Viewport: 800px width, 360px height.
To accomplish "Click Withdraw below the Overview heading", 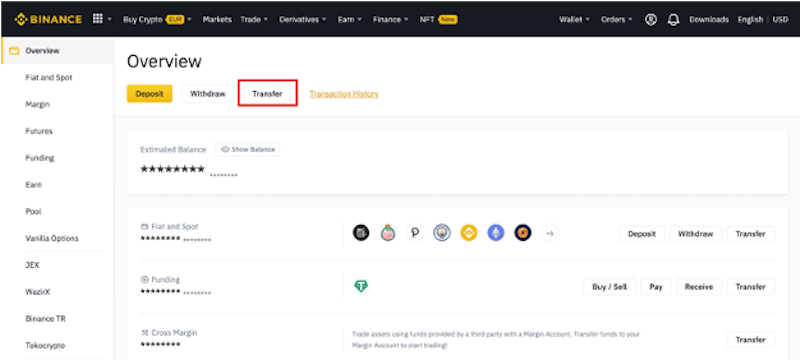I will [x=208, y=94].
